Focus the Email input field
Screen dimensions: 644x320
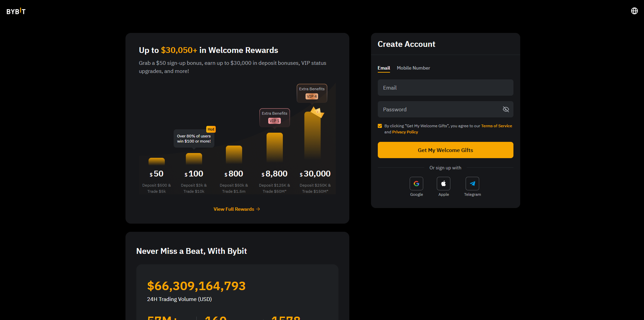point(445,88)
